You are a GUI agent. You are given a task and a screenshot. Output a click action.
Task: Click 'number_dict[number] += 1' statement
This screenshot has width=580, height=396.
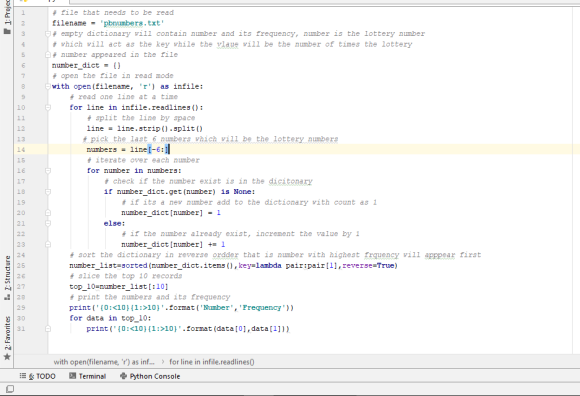coord(173,244)
